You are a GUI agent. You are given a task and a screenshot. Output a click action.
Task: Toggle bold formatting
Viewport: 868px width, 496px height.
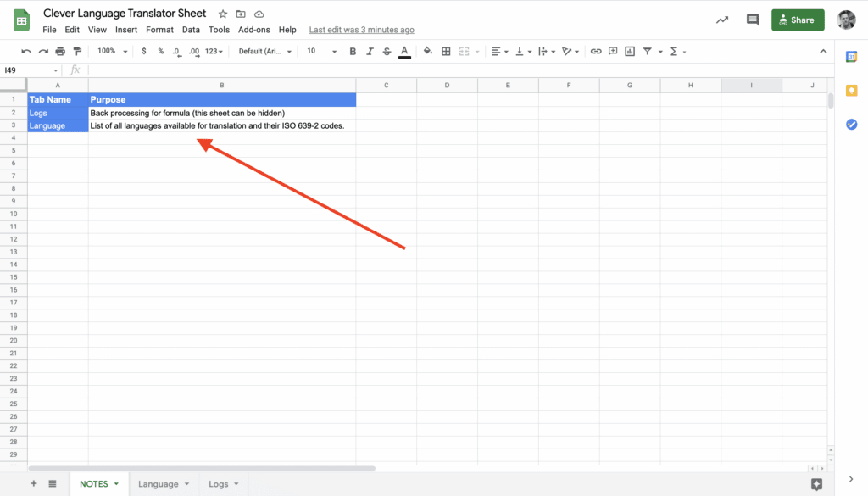point(353,52)
